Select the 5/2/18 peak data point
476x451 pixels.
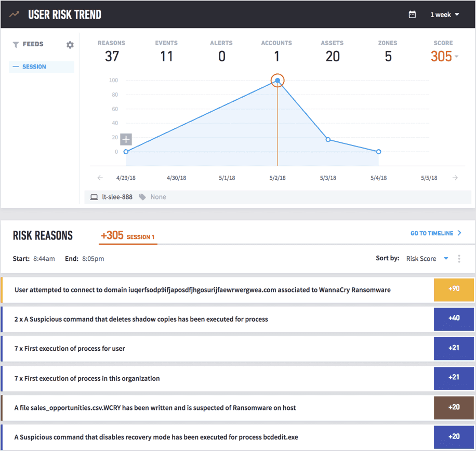[x=277, y=81]
